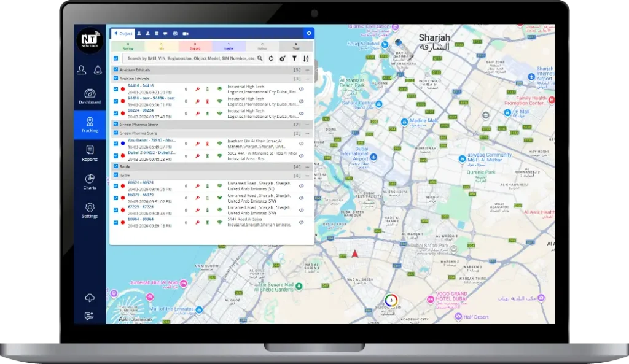The image size is (629, 364).
Task: Click the IMEI, VIN search field
Action: 189,58
